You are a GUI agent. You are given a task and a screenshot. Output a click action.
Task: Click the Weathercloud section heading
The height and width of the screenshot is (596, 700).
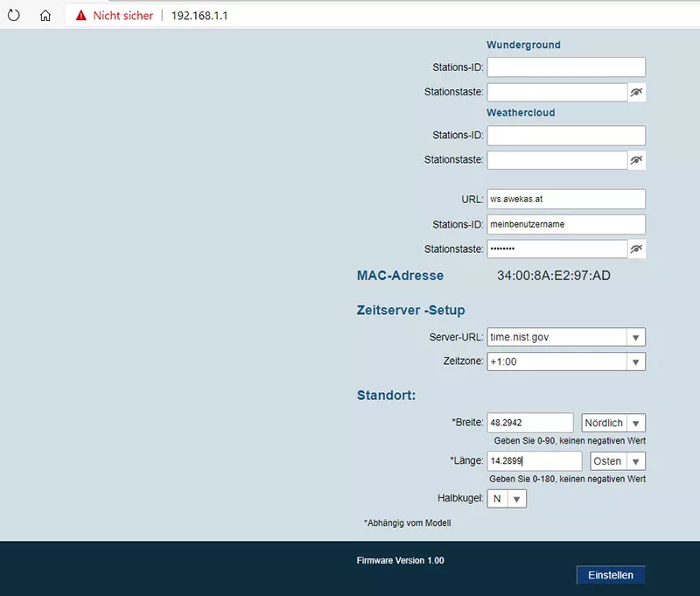tap(521, 113)
